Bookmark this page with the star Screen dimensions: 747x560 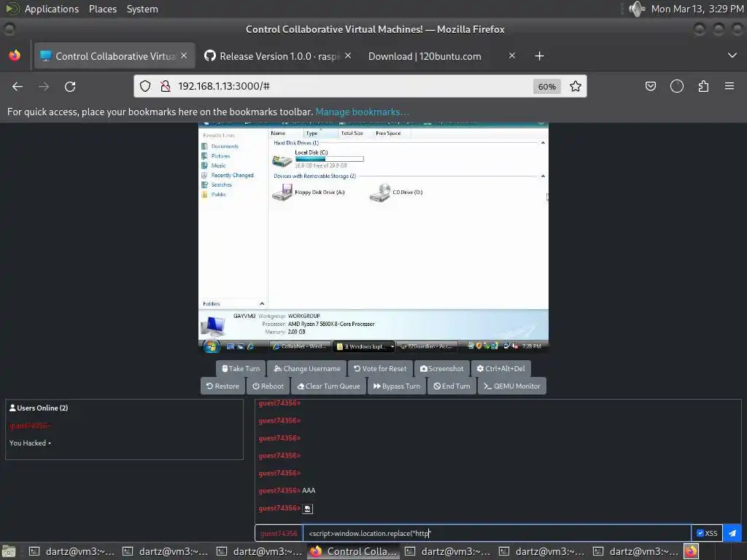(x=576, y=86)
